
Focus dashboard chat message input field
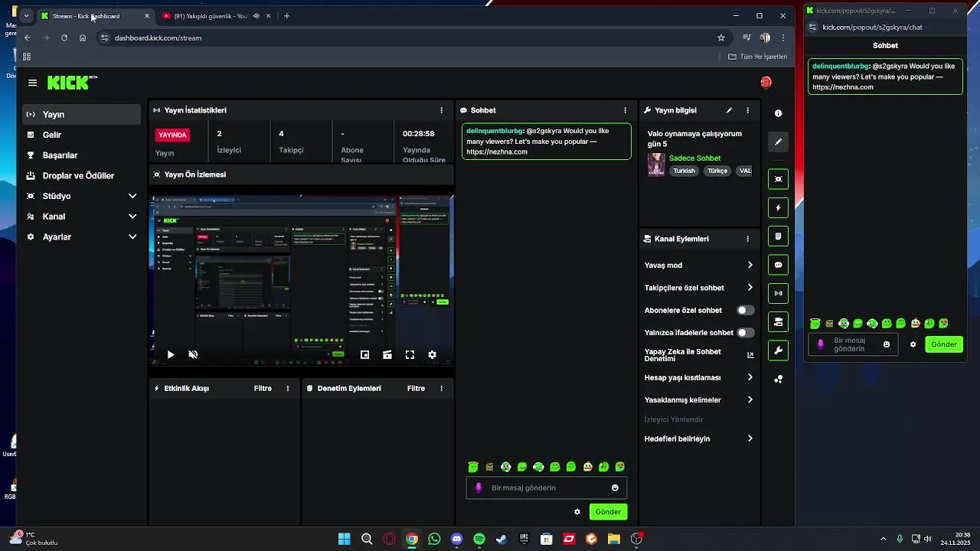547,487
